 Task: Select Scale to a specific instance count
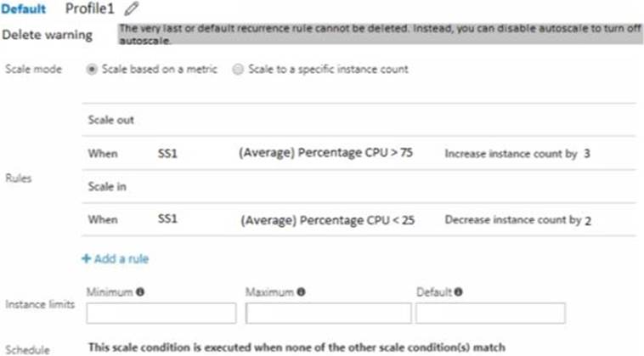238,70
